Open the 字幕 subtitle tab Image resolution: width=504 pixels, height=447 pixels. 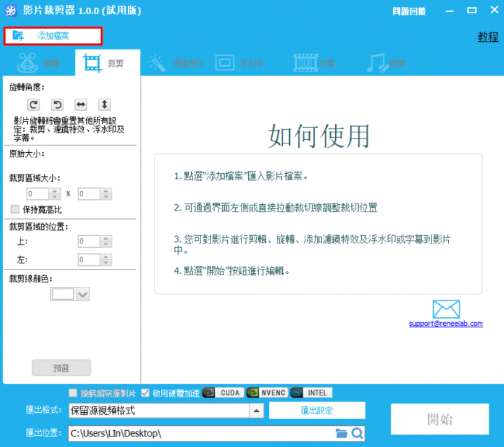click(314, 63)
